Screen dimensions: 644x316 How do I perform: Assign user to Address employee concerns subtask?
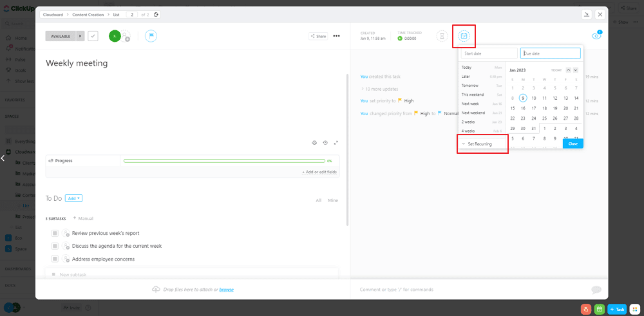66,259
